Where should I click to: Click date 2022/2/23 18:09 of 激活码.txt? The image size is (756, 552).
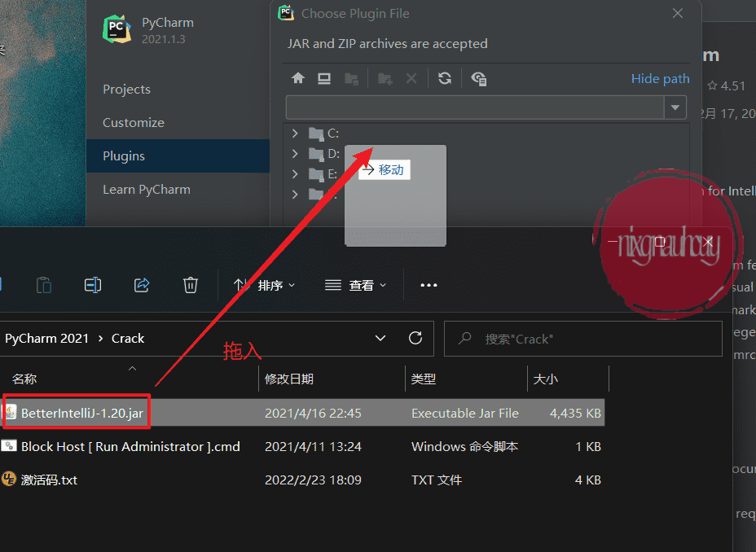point(313,480)
